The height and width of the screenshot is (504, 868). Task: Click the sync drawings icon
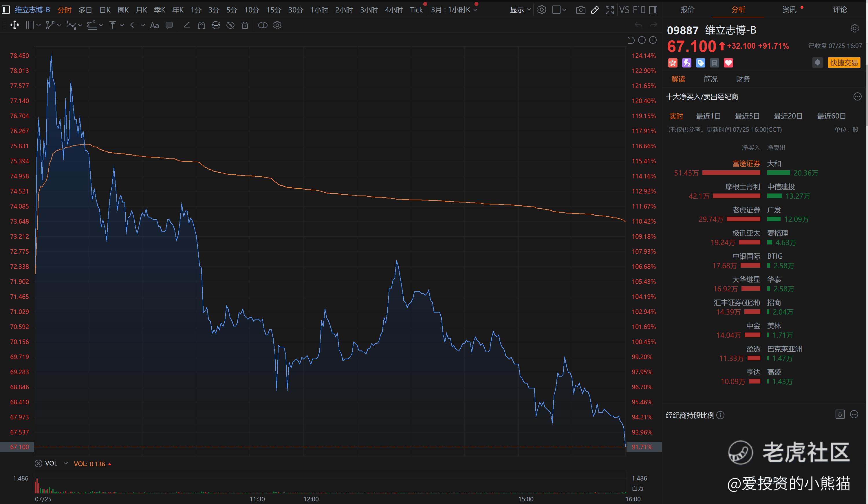[216, 25]
